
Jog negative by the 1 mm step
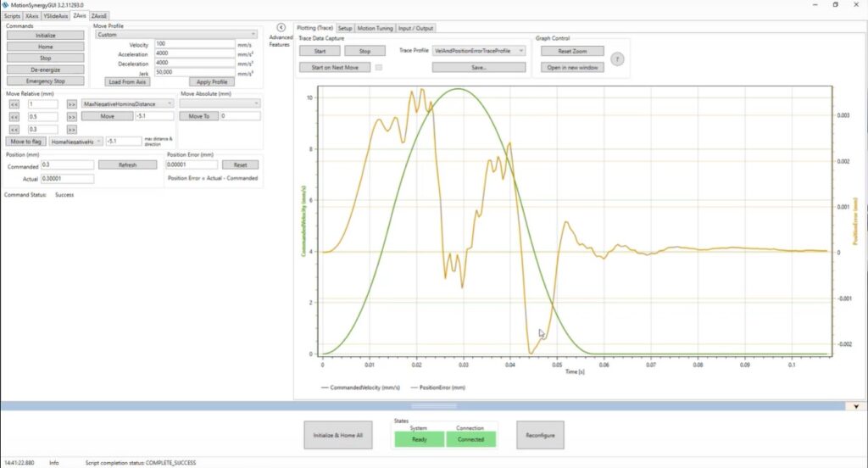[14, 104]
